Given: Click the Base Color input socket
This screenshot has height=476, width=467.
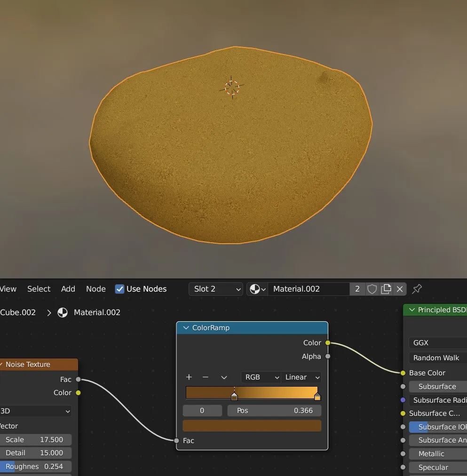Looking at the screenshot, I should pos(403,373).
